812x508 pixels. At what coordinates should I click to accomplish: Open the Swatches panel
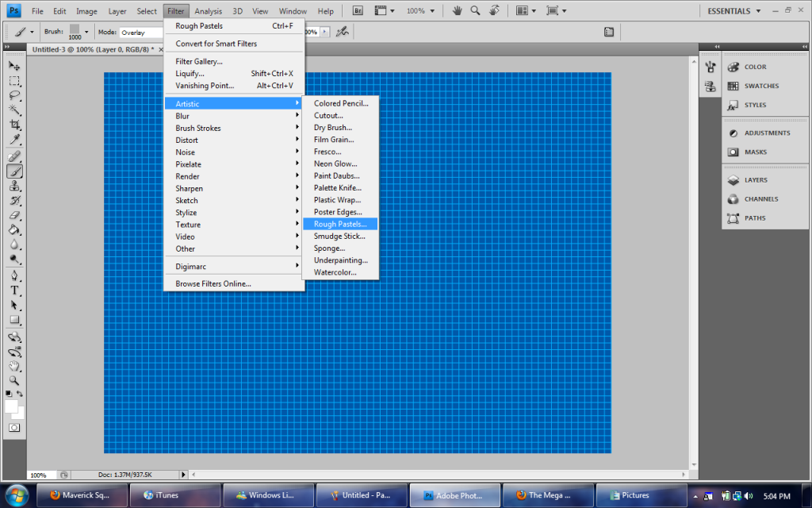coord(760,86)
